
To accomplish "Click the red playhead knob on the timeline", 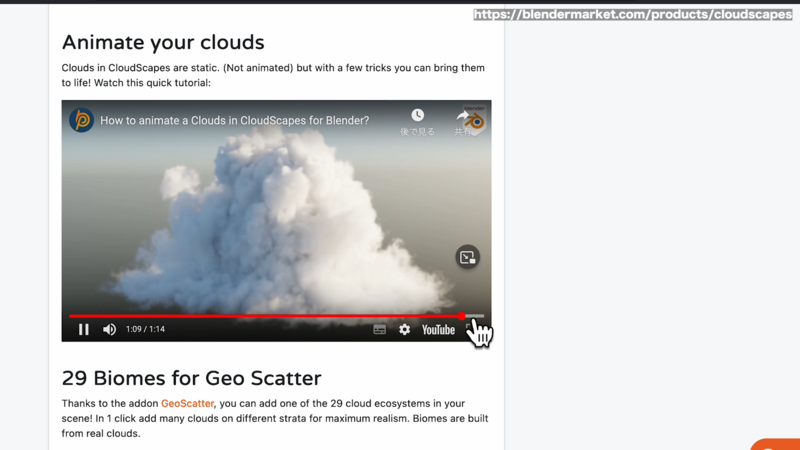I will click(x=461, y=316).
